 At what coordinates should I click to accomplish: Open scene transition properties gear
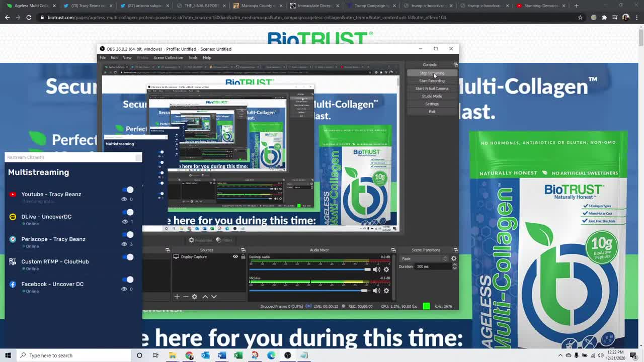(x=454, y=258)
